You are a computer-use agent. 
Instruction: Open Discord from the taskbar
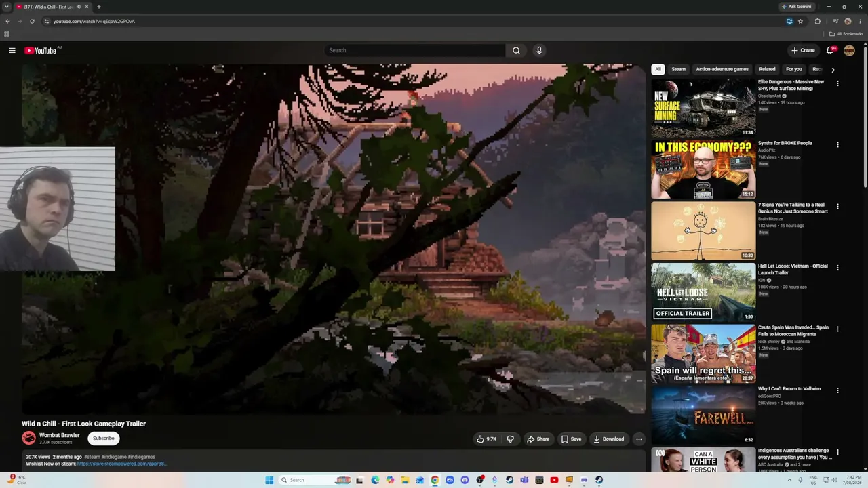pos(465,480)
